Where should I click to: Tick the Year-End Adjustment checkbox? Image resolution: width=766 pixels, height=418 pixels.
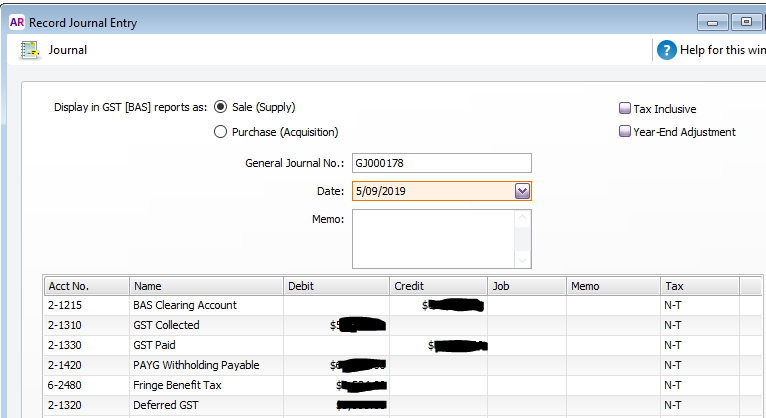(x=625, y=132)
